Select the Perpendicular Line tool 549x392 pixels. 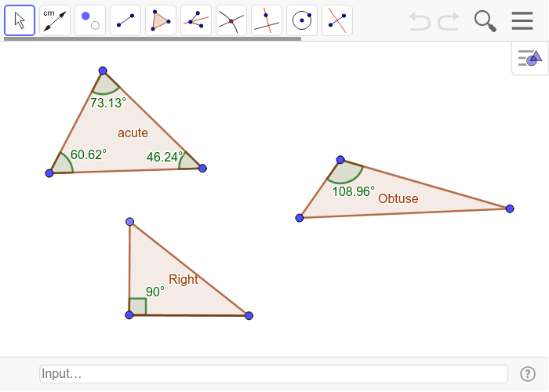(267, 20)
